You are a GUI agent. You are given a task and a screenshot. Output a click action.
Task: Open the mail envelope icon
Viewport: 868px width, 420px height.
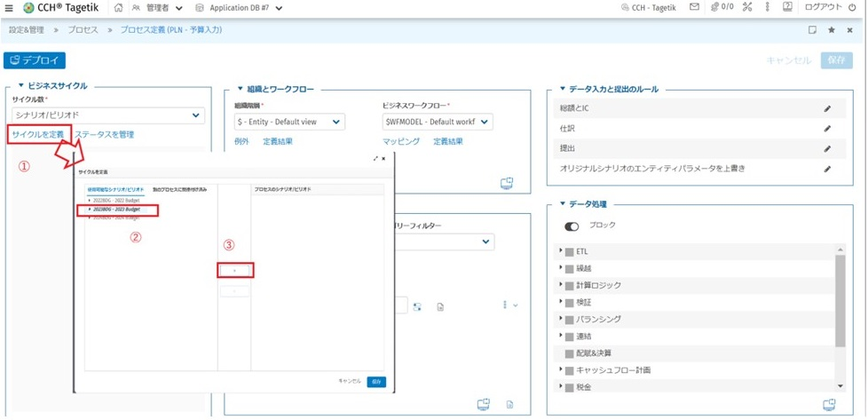coord(694,8)
